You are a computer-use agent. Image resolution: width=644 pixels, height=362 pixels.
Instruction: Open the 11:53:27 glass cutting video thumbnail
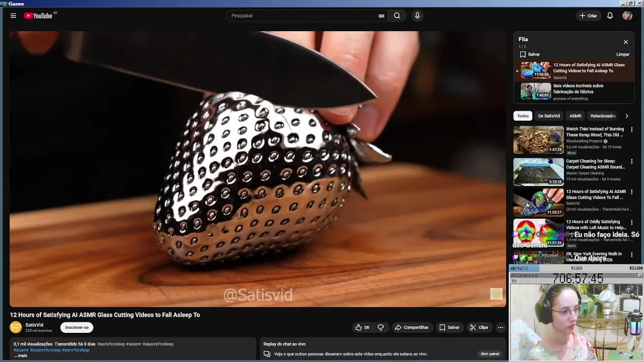pyautogui.click(x=538, y=202)
